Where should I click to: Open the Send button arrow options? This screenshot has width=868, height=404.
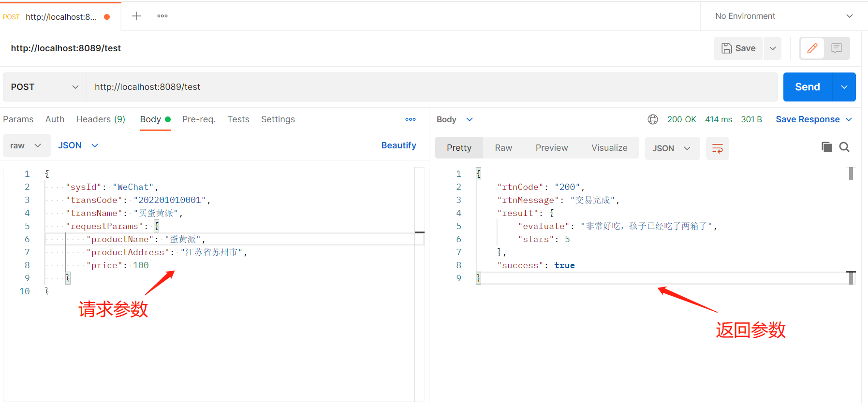(844, 87)
